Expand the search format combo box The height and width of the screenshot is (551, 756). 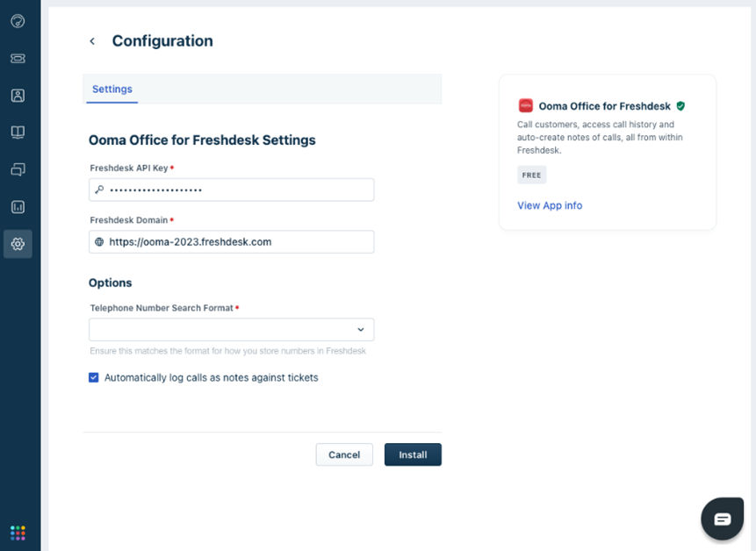(x=359, y=329)
